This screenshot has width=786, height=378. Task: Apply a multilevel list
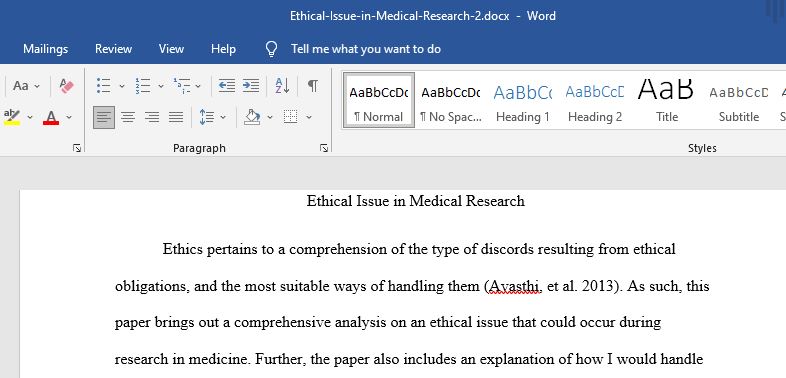[x=182, y=86]
